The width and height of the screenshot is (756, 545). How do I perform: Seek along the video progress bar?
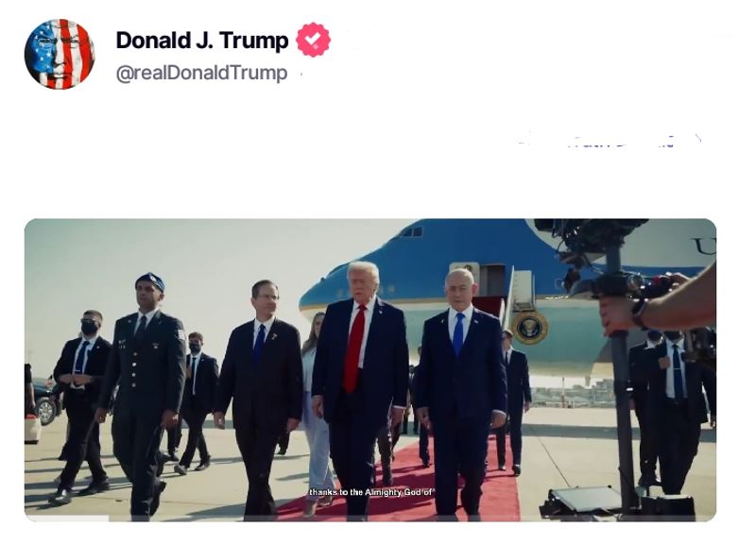(370, 519)
